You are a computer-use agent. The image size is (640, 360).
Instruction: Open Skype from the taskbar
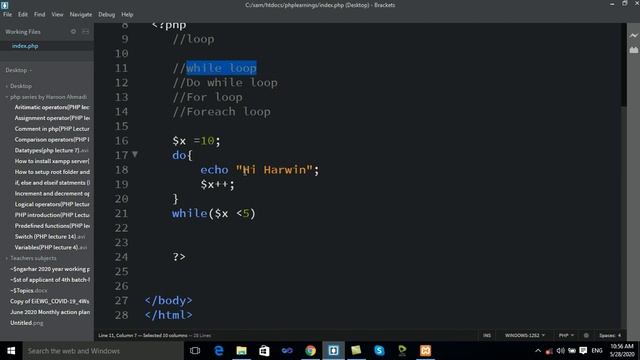[379, 351]
